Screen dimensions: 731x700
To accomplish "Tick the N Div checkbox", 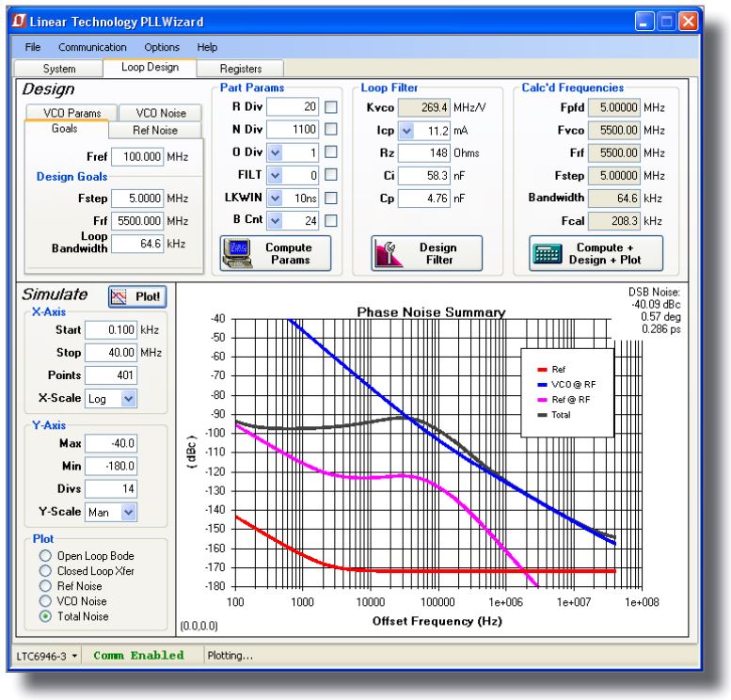I will (331, 131).
